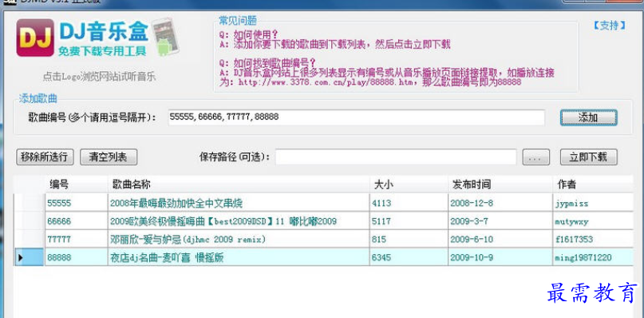644x318 pixels.
Task: Sort by the 发布时间 column header
Action: (500, 185)
